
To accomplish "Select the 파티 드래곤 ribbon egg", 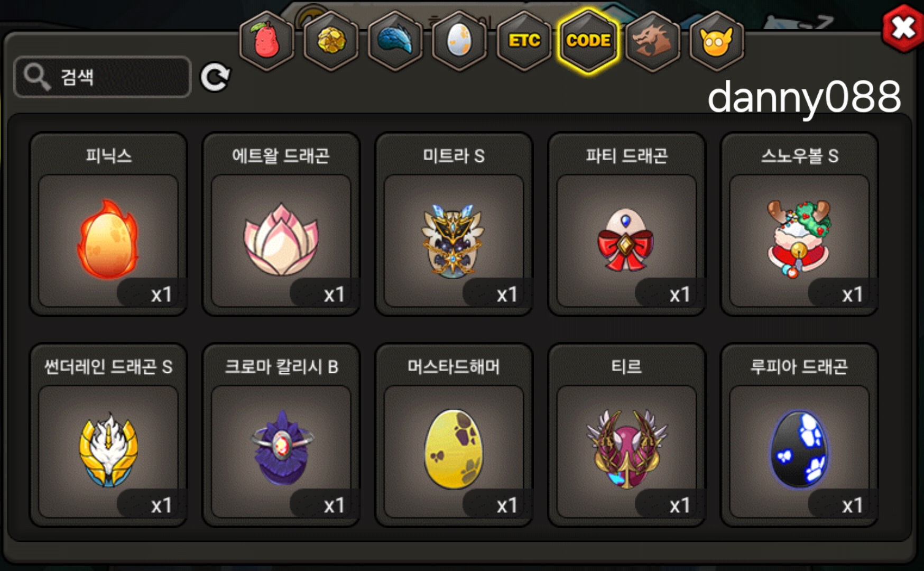I will [627, 224].
